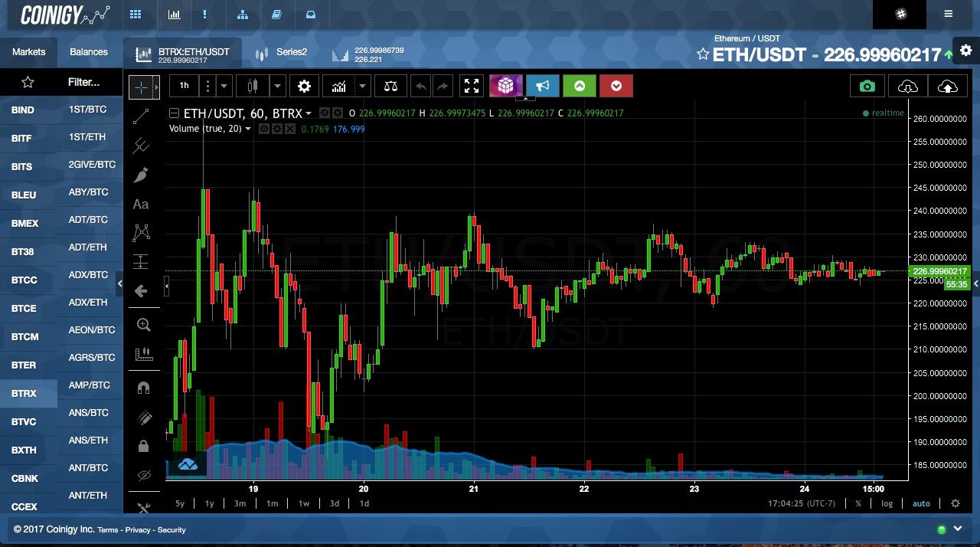The image size is (980, 547).
Task: Click the purple cube button
Action: point(505,86)
